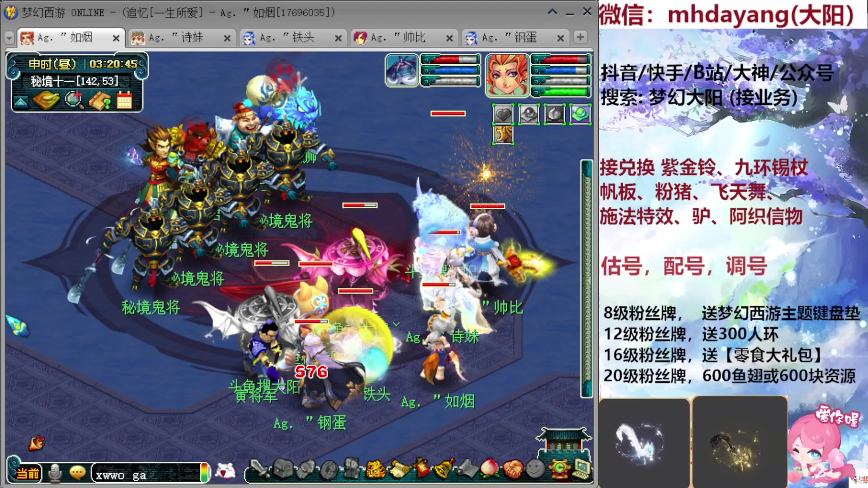Close the Ag. 铁头 tab
The image size is (868, 488).
[338, 38]
